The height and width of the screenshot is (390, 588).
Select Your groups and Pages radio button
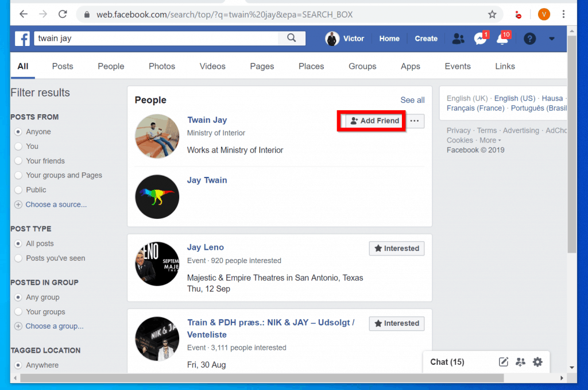tap(18, 175)
